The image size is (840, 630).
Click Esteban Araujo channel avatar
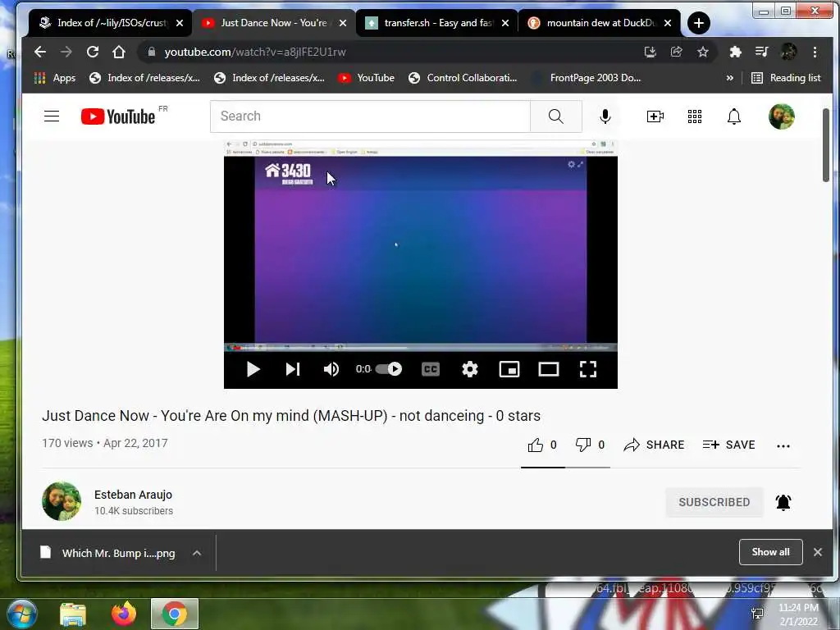click(62, 501)
